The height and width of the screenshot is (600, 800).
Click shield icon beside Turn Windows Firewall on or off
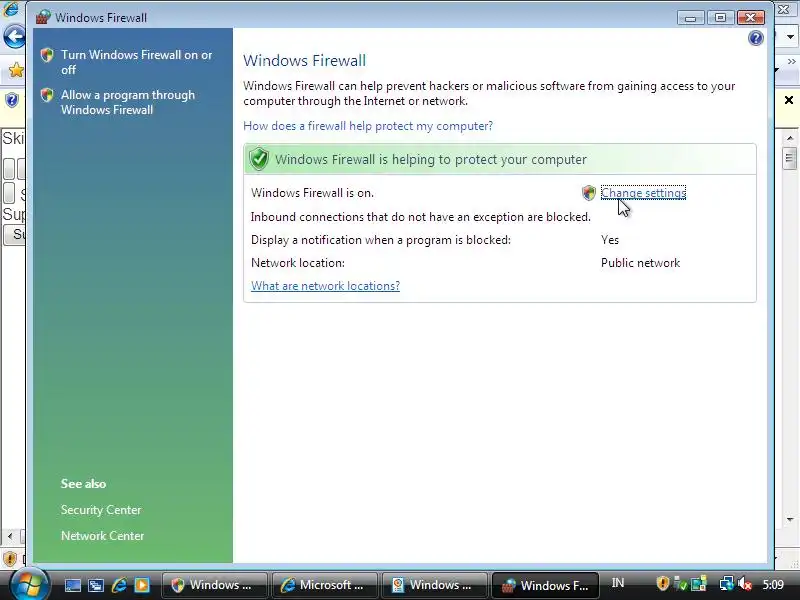pyautogui.click(x=47, y=55)
